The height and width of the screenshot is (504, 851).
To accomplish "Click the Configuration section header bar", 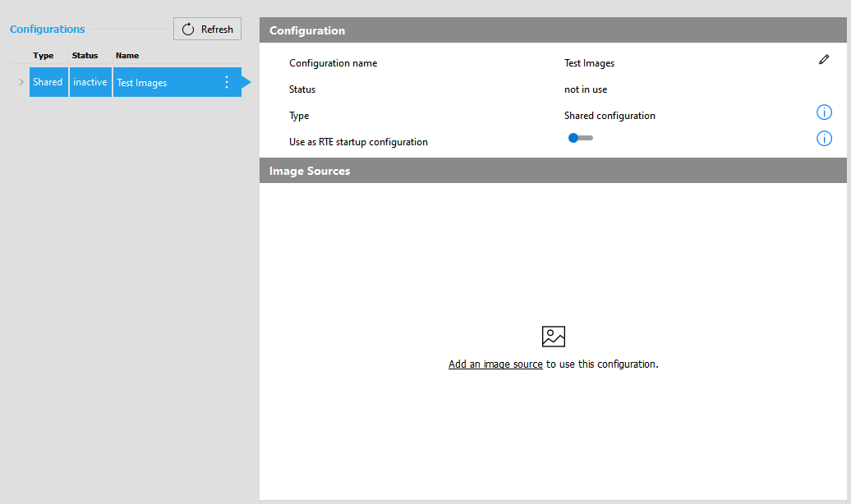I will pyautogui.click(x=307, y=30).
